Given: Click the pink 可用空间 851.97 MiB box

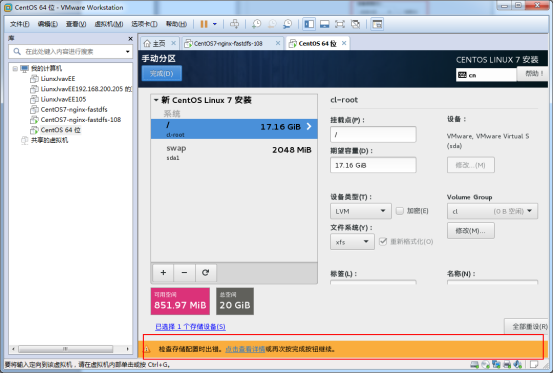Looking at the screenshot, I should pyautogui.click(x=180, y=301).
